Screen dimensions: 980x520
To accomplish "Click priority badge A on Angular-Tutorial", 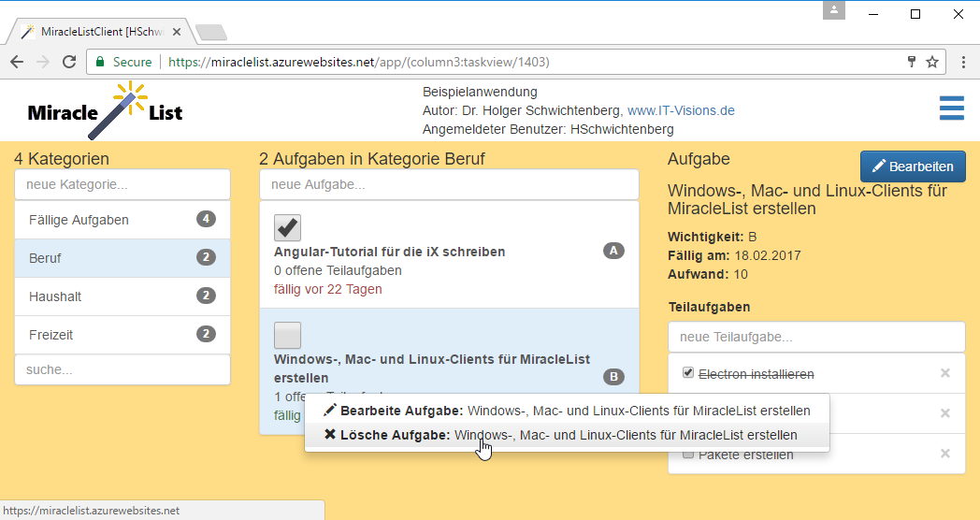I will coord(613,251).
